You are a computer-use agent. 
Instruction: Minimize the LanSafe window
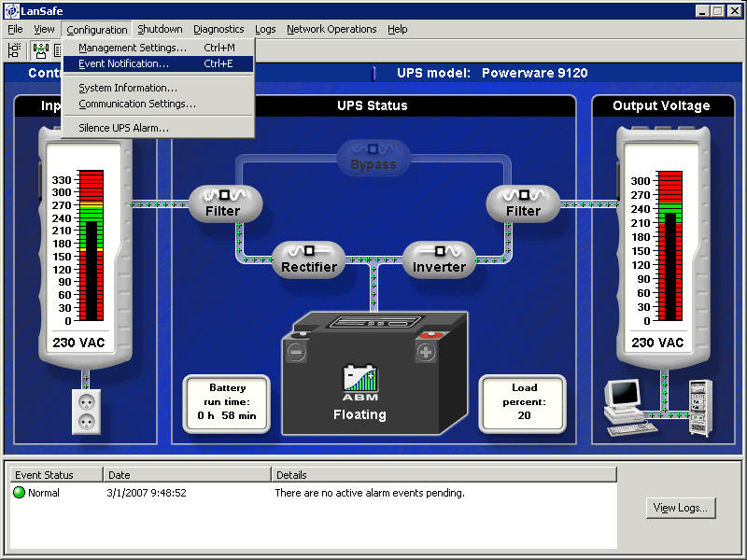pyautogui.click(x=701, y=11)
